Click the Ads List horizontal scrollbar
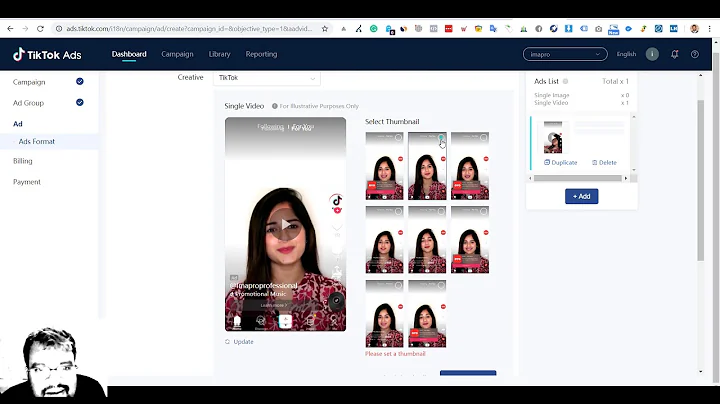720x404 pixels. tap(578, 178)
